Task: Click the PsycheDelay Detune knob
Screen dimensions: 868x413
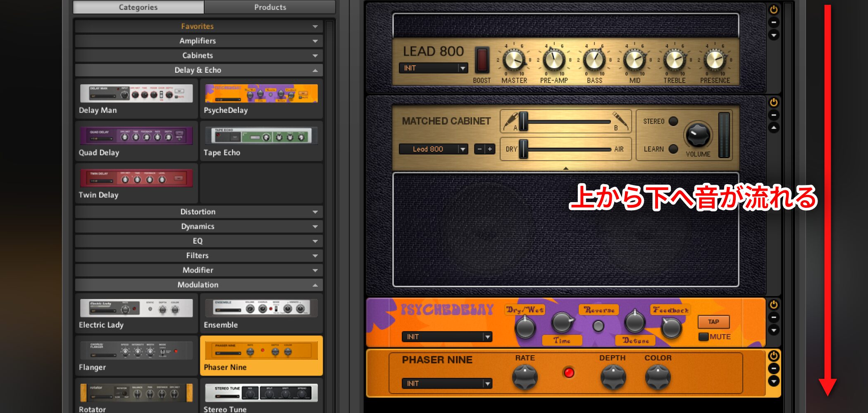Action: [634, 321]
